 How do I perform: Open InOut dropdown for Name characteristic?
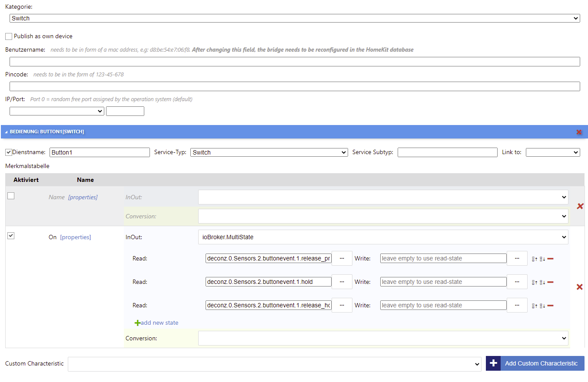click(383, 197)
